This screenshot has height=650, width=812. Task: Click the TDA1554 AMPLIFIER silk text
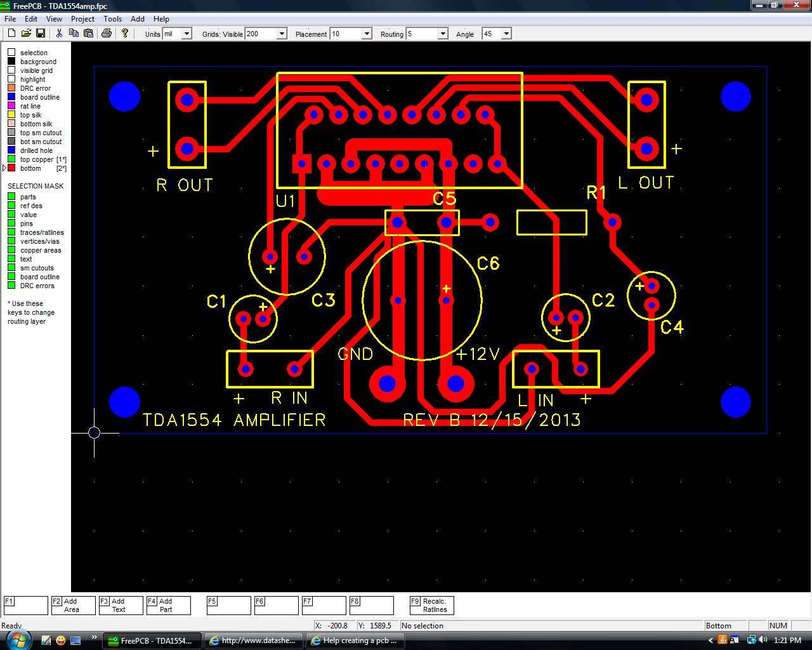coord(234,420)
